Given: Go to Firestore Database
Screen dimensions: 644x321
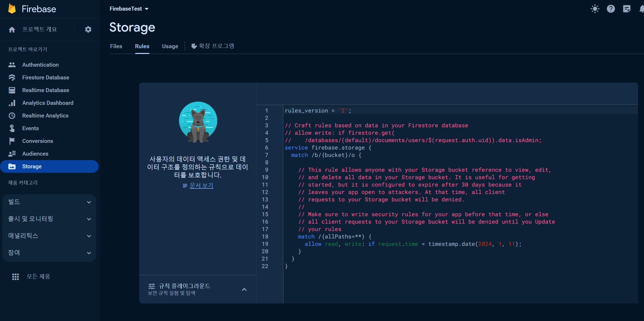Looking at the screenshot, I should tap(46, 78).
